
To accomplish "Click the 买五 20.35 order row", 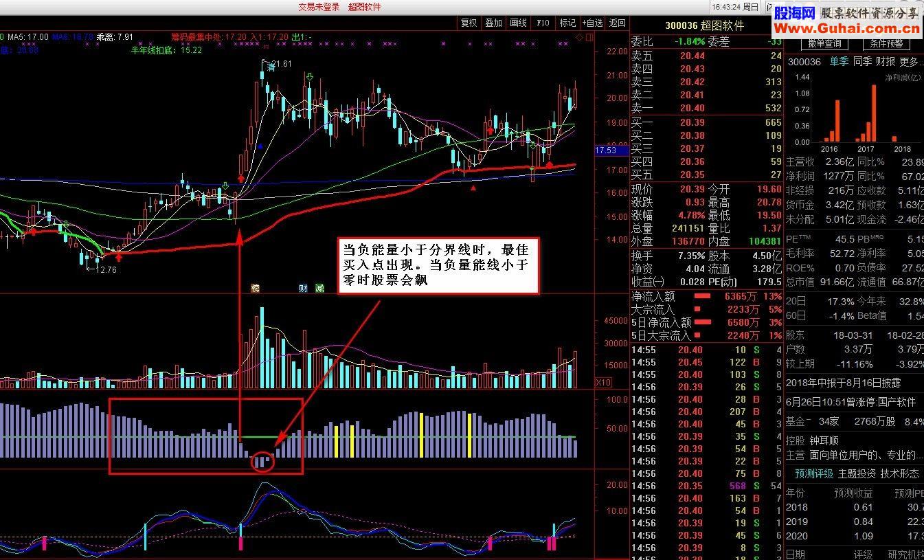I will 706,175.
